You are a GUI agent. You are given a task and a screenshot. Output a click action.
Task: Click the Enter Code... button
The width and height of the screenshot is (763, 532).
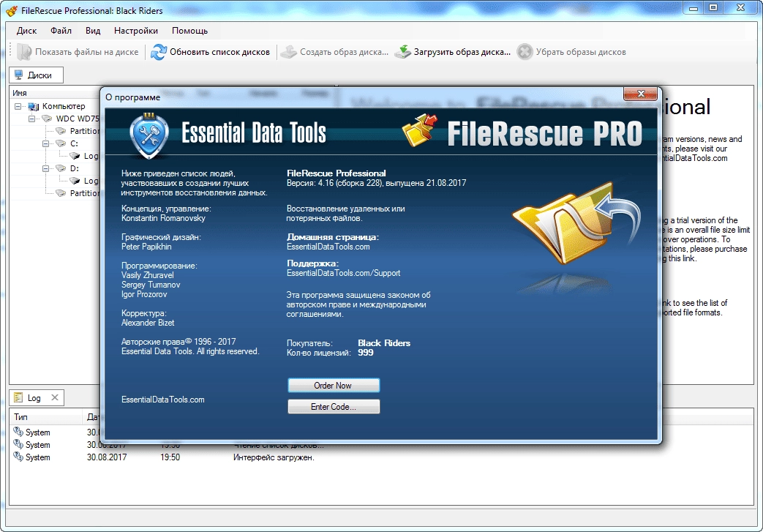334,407
